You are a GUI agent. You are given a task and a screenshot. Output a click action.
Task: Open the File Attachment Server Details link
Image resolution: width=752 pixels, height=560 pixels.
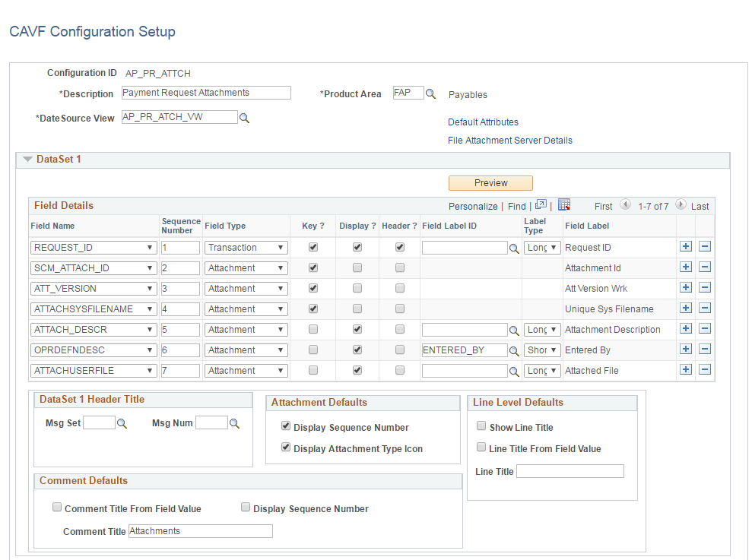click(509, 140)
